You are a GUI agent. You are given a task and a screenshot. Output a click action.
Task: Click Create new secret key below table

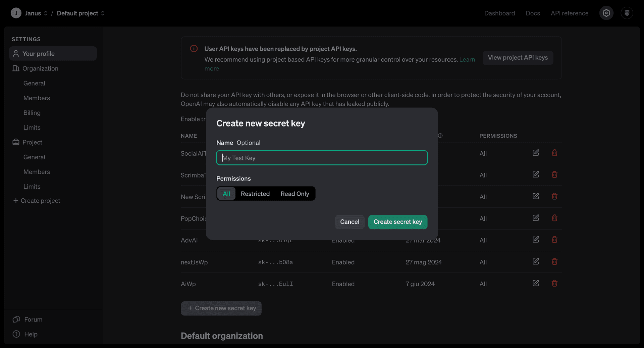click(221, 308)
